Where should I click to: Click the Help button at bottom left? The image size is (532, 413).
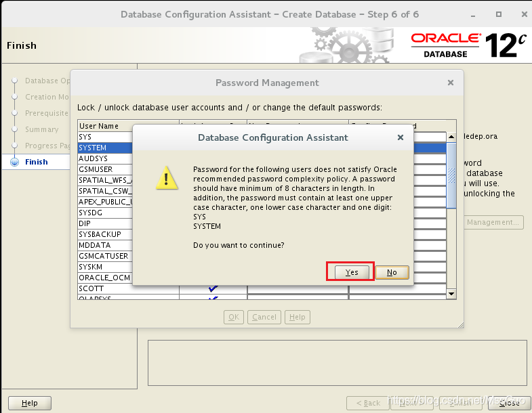[x=29, y=403]
